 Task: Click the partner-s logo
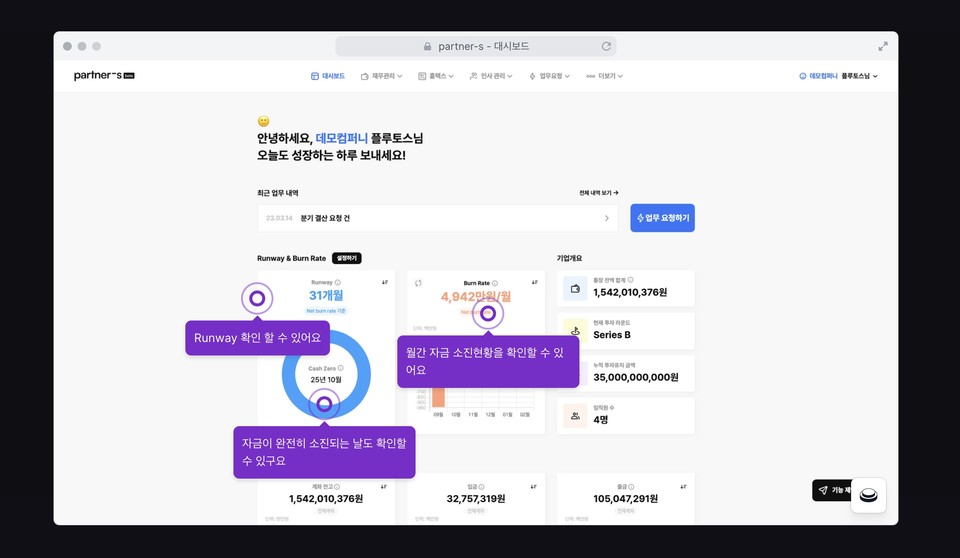(x=97, y=76)
